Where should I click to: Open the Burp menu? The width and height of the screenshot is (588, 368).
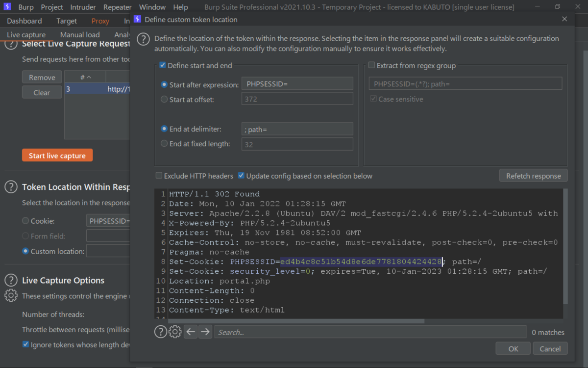pos(26,7)
